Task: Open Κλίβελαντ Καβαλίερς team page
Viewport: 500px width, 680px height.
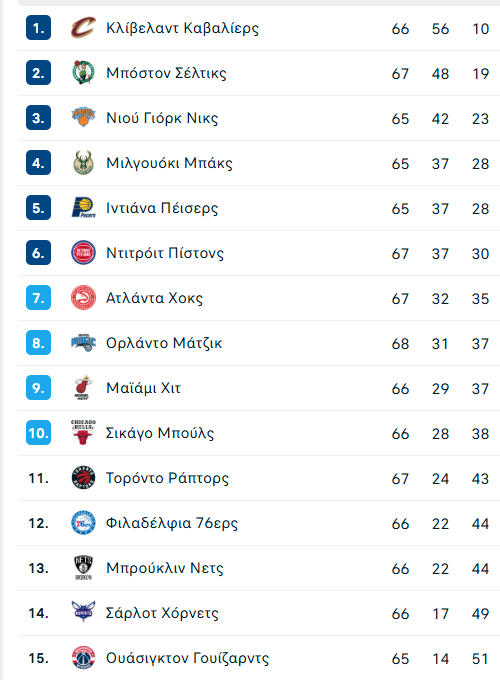Action: 183,28
